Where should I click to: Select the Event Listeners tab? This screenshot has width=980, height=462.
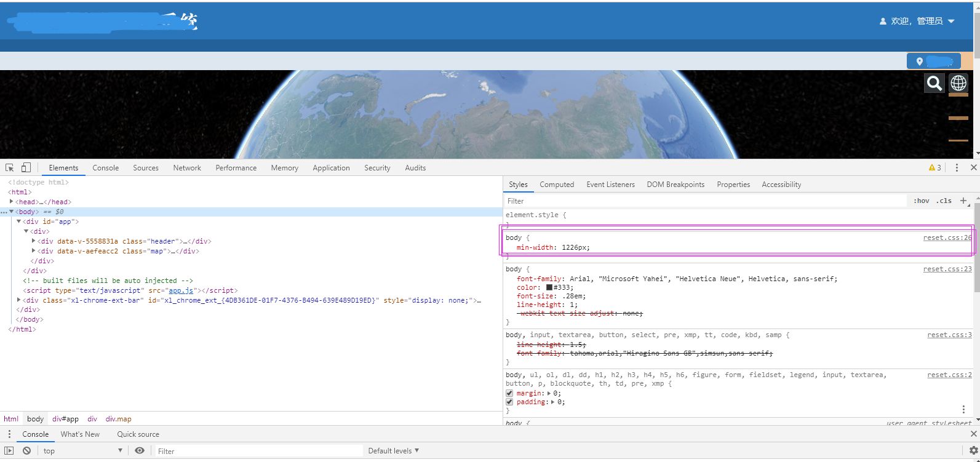tap(610, 184)
